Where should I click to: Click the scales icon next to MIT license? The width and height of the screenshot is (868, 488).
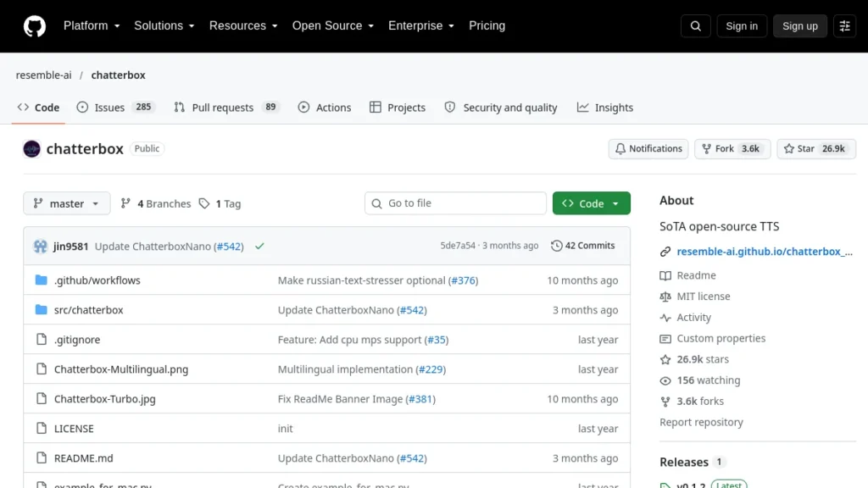pos(665,297)
